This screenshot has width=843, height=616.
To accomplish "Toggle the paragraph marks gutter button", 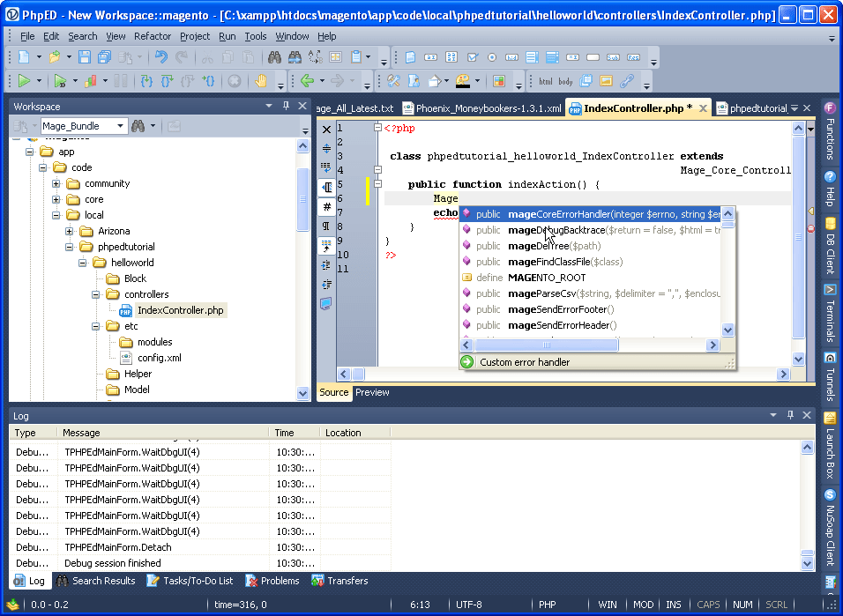I will pyautogui.click(x=326, y=226).
